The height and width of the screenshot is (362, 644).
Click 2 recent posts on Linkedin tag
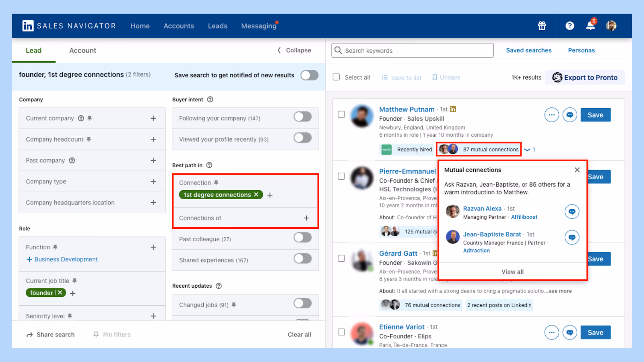[500, 305]
